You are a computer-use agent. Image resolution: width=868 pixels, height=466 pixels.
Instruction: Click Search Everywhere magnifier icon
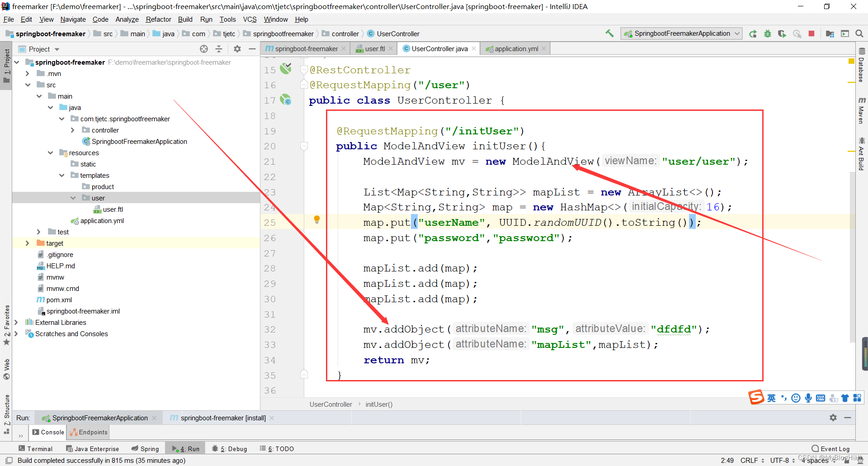tap(859, 34)
